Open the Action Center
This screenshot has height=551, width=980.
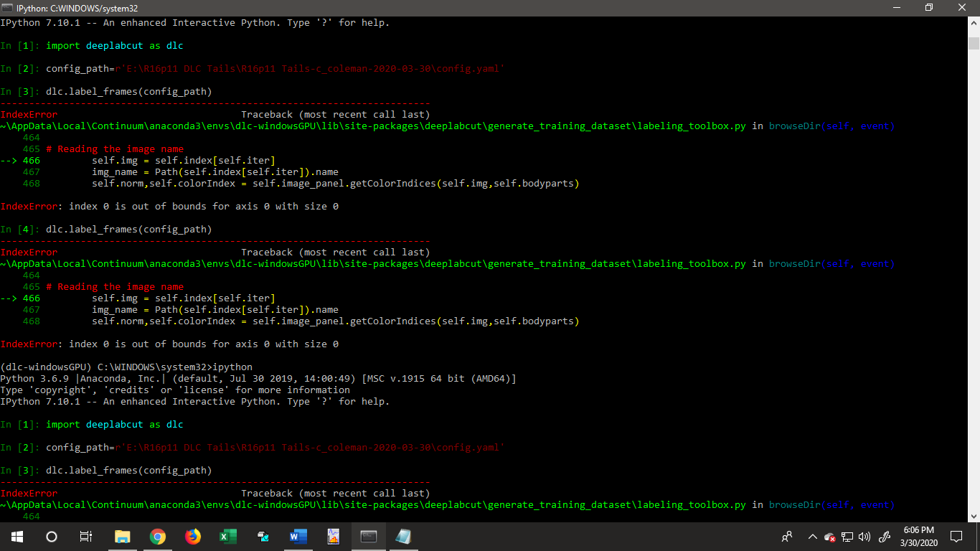tap(956, 537)
